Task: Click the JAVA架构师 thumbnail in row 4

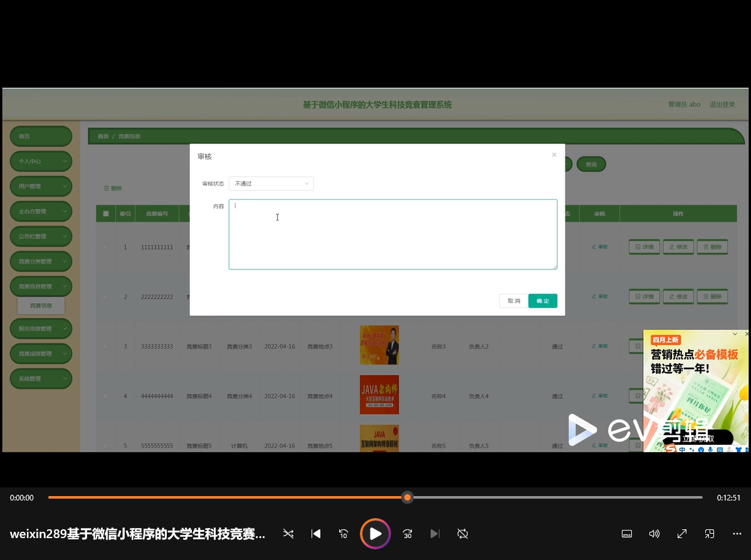Action: click(x=379, y=395)
